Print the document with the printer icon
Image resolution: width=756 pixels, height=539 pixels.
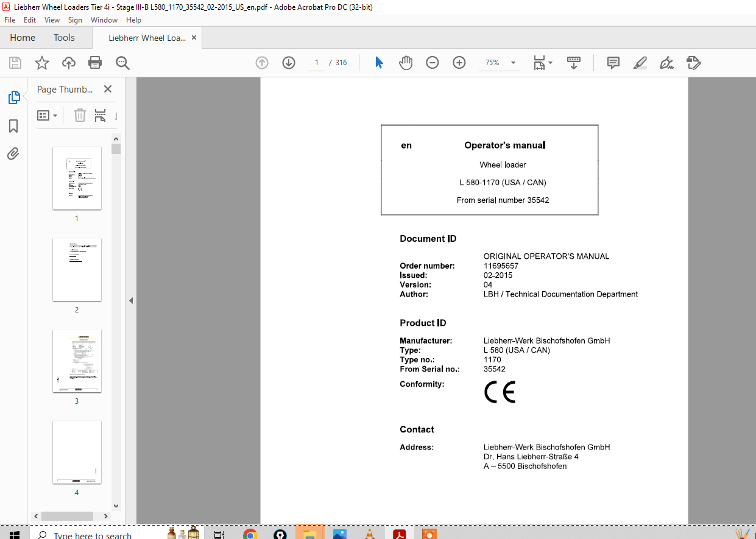(x=95, y=63)
